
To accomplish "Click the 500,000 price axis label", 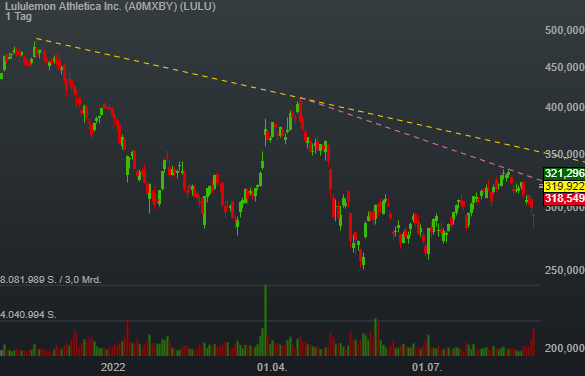I will 564,31.
